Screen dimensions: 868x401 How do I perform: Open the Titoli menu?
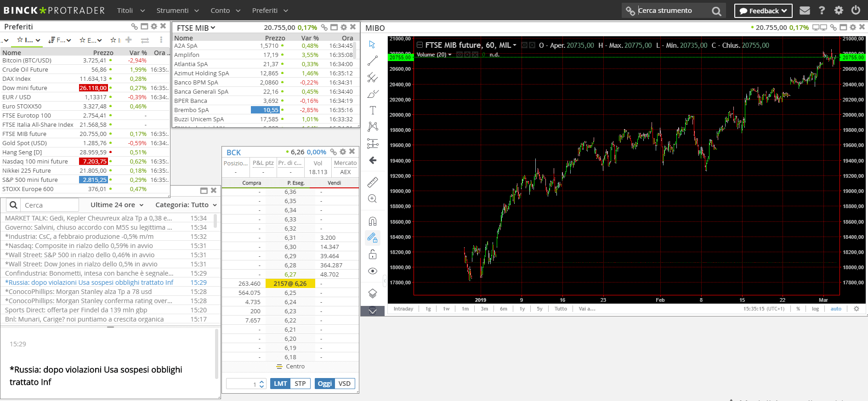point(131,10)
